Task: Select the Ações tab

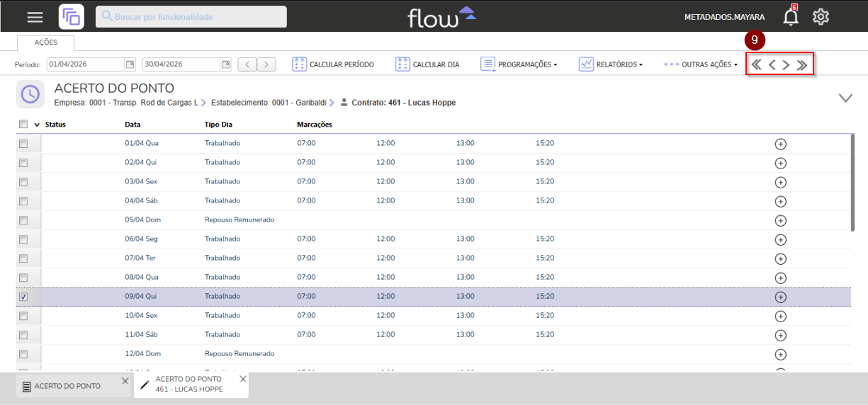Action: pyautogui.click(x=46, y=42)
